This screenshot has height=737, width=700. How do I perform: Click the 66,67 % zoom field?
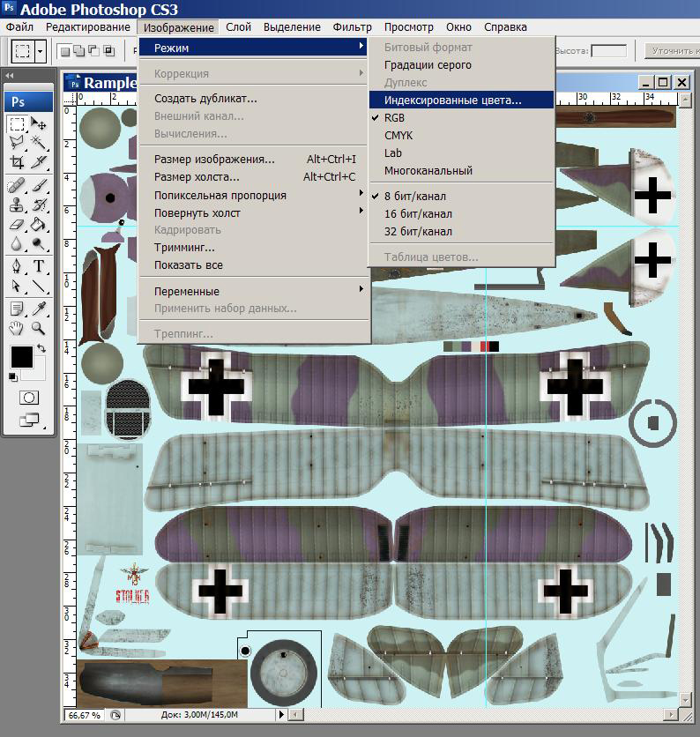85,715
